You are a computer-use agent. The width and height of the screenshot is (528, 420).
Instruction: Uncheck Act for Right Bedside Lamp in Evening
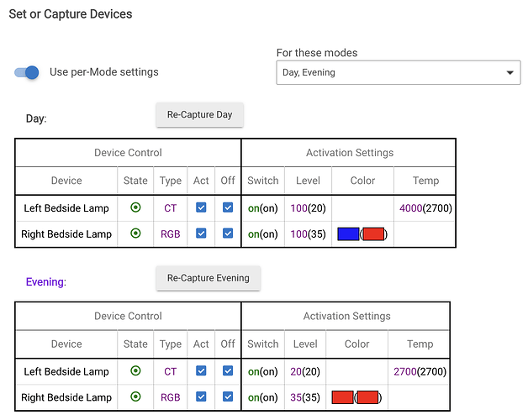201,396
